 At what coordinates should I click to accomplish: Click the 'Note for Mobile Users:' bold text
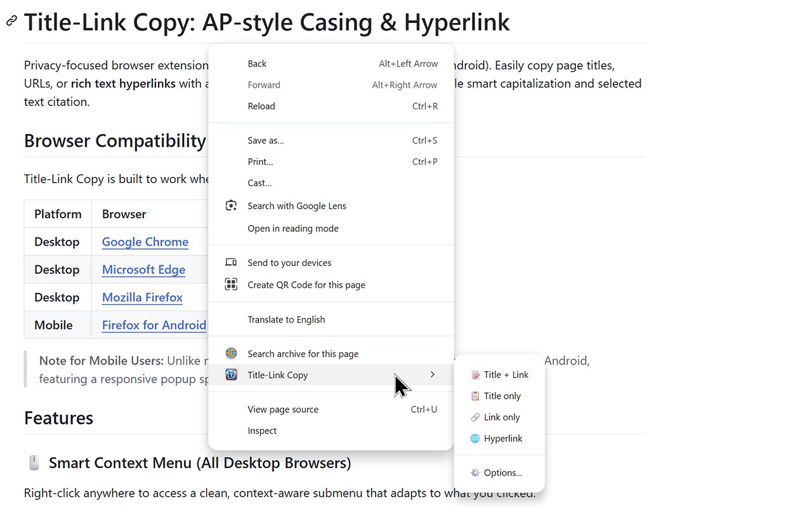click(x=101, y=361)
